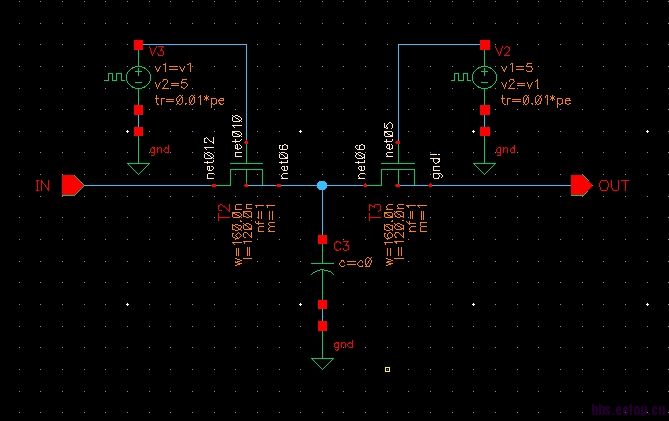Screen dimensions: 669x421
Task: Select transistor T2 symbol
Action: (246, 174)
